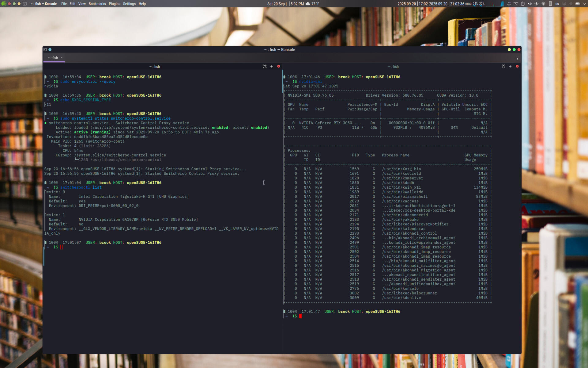
Task: Click the plus icon on left terminal pane
Action: coord(271,66)
